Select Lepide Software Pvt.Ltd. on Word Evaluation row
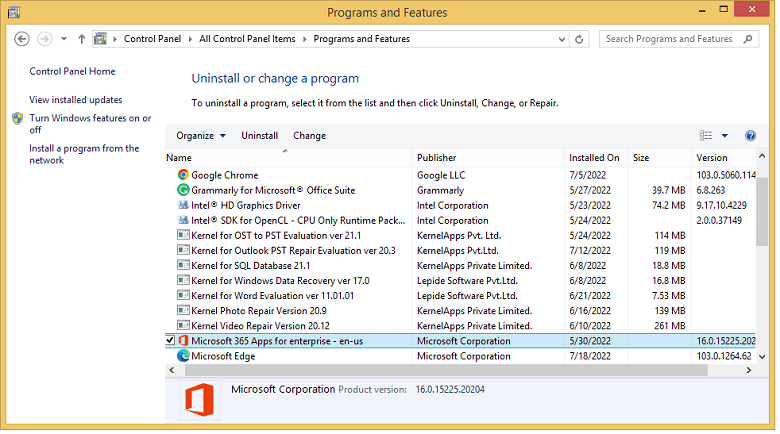The image size is (780, 434). (x=467, y=296)
